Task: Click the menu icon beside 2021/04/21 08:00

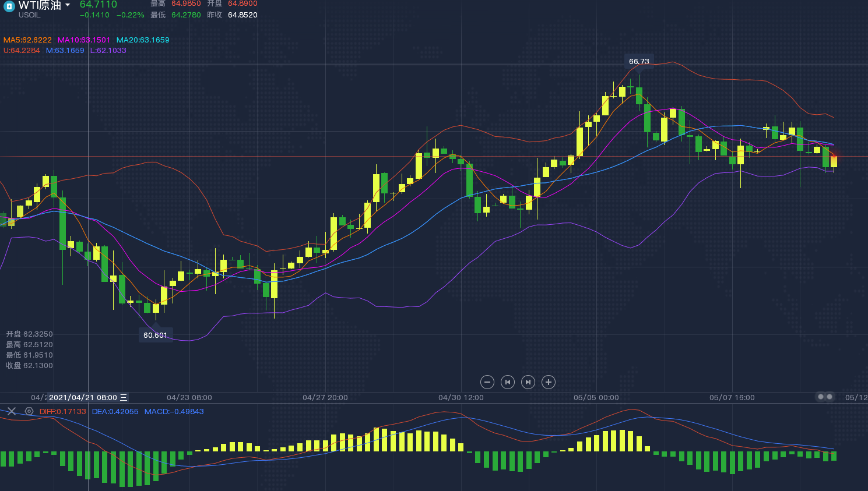Action: (x=124, y=397)
